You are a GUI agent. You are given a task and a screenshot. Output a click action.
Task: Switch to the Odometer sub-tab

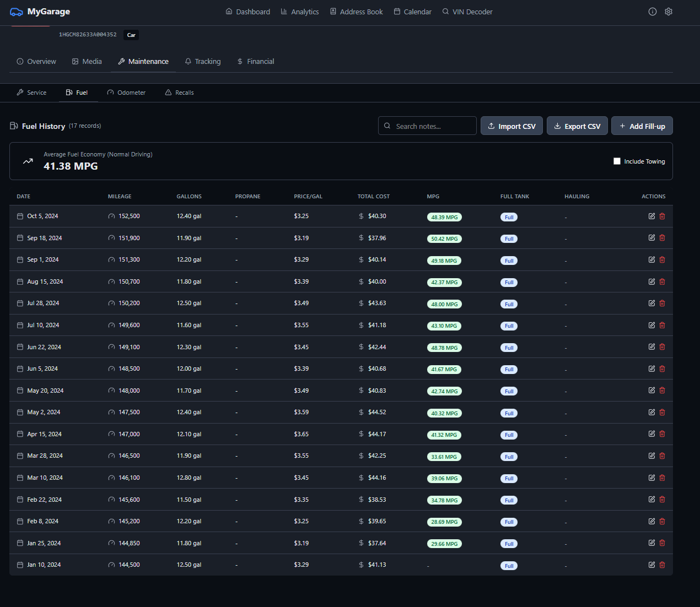coord(126,93)
